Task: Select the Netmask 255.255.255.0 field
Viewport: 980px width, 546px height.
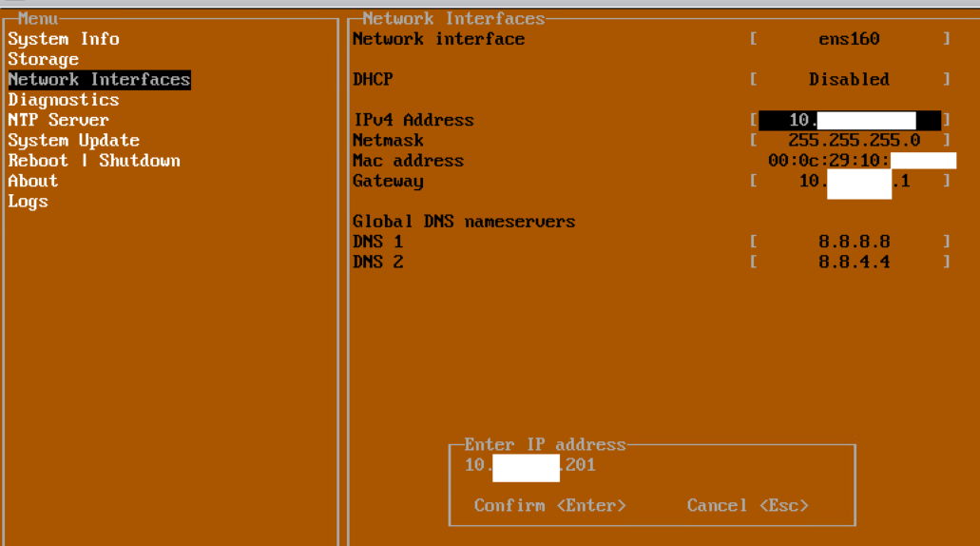Action: click(854, 141)
